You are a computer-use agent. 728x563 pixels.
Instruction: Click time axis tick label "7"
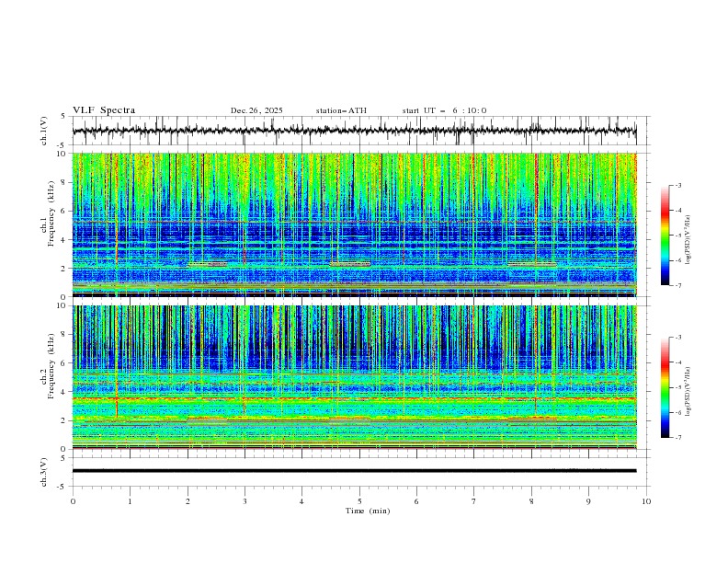click(474, 501)
